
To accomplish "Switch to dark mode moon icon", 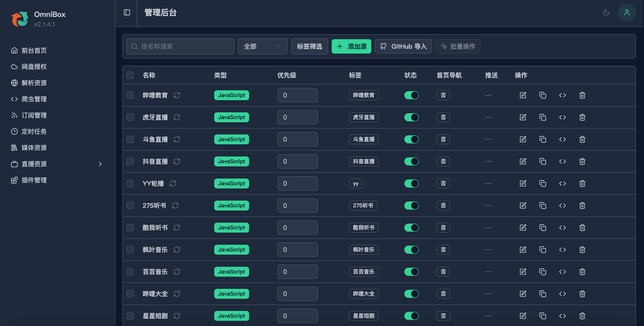I will (606, 13).
